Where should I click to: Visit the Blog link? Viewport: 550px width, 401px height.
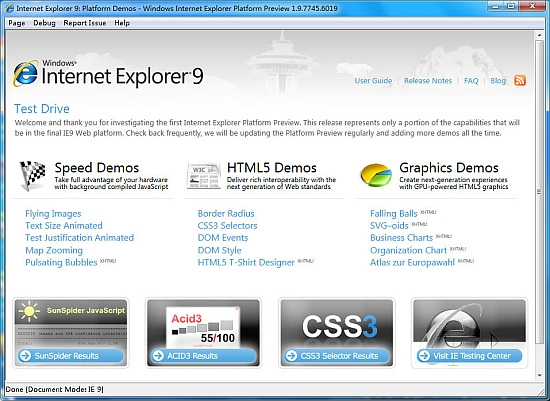(498, 81)
